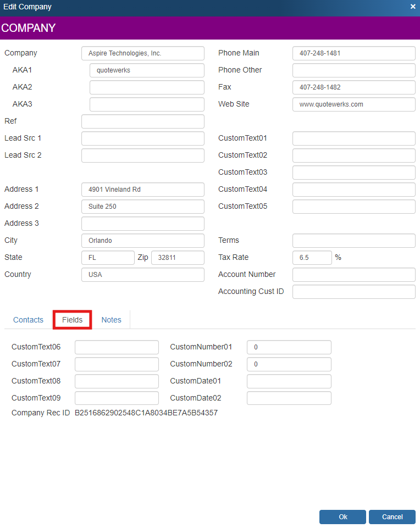Select the CustomNumber01 input field
The image size is (420, 528).
tap(289, 347)
